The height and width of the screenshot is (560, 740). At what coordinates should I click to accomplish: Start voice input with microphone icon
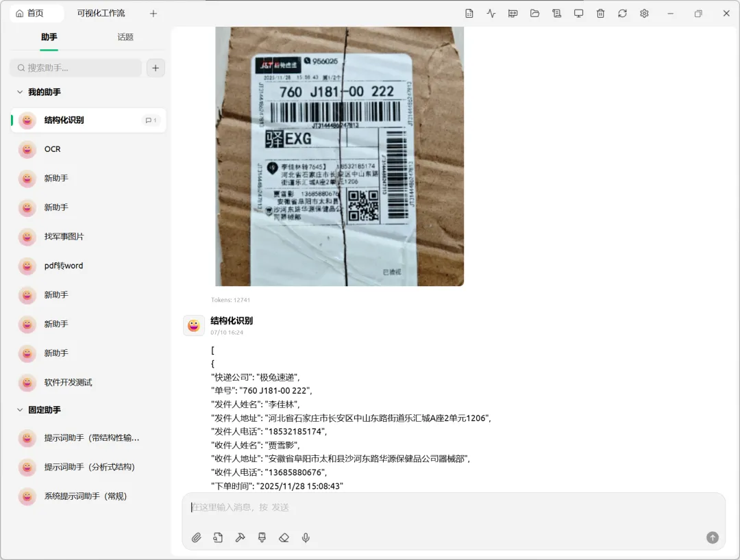[x=306, y=537]
